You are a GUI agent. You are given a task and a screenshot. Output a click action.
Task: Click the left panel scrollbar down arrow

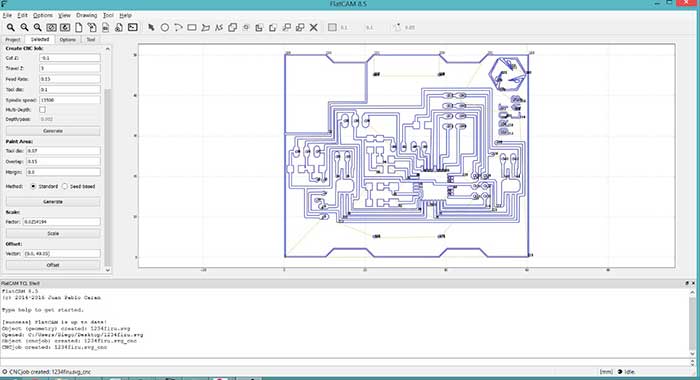(x=108, y=270)
